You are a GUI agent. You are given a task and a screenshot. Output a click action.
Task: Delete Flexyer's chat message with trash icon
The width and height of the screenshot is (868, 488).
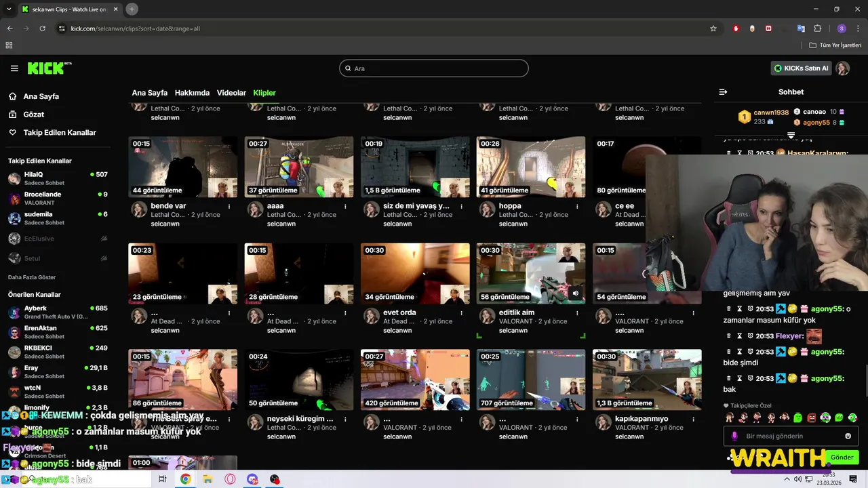(x=729, y=336)
